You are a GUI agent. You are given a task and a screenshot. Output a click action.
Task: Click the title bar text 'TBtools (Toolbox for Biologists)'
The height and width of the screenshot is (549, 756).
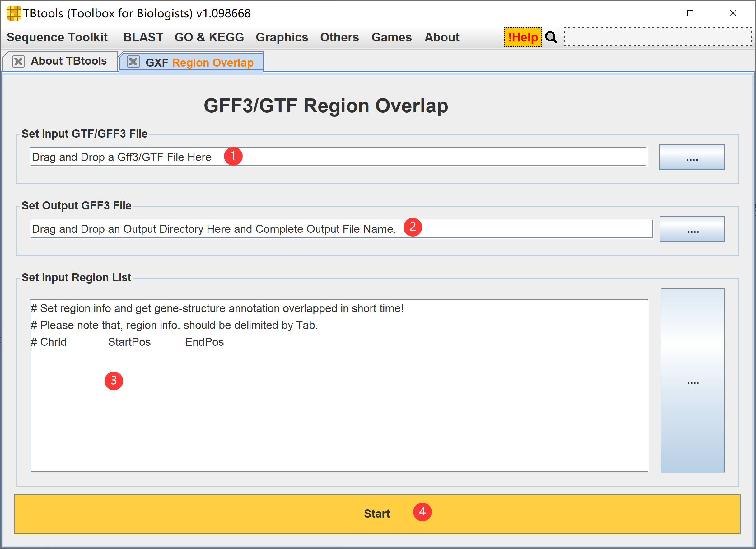[x=108, y=13]
